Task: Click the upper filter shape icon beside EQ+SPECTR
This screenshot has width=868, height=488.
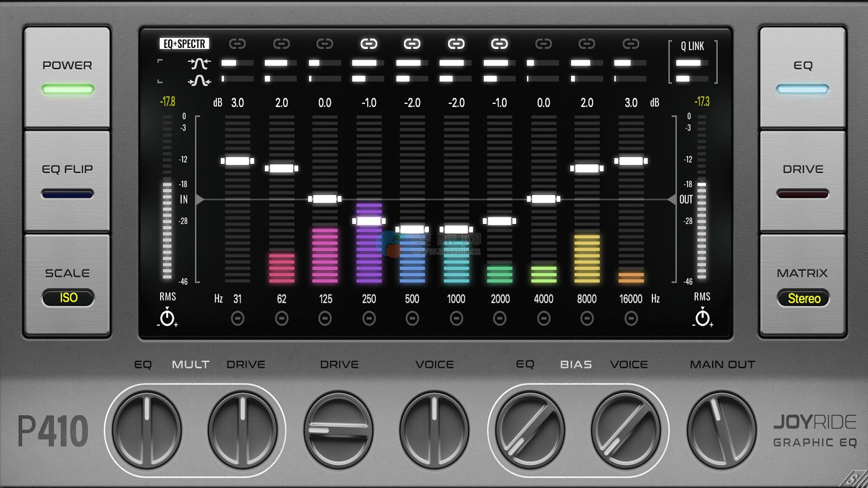Action: point(199,64)
